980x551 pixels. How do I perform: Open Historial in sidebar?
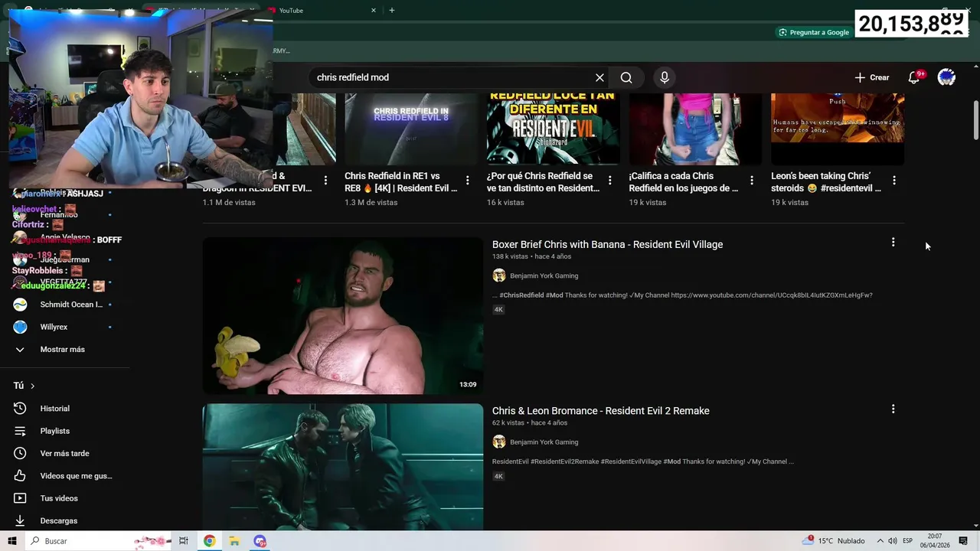pyautogui.click(x=55, y=409)
